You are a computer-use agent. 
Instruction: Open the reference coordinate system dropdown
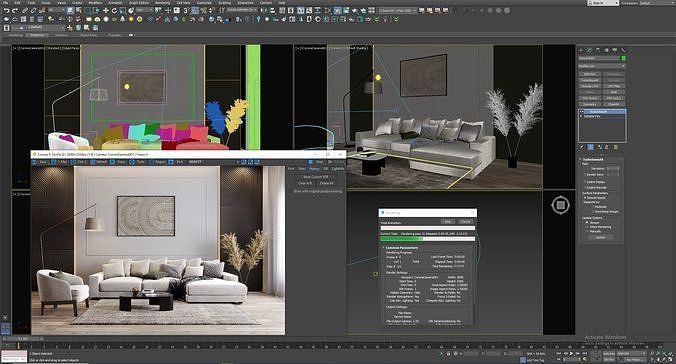144,10
